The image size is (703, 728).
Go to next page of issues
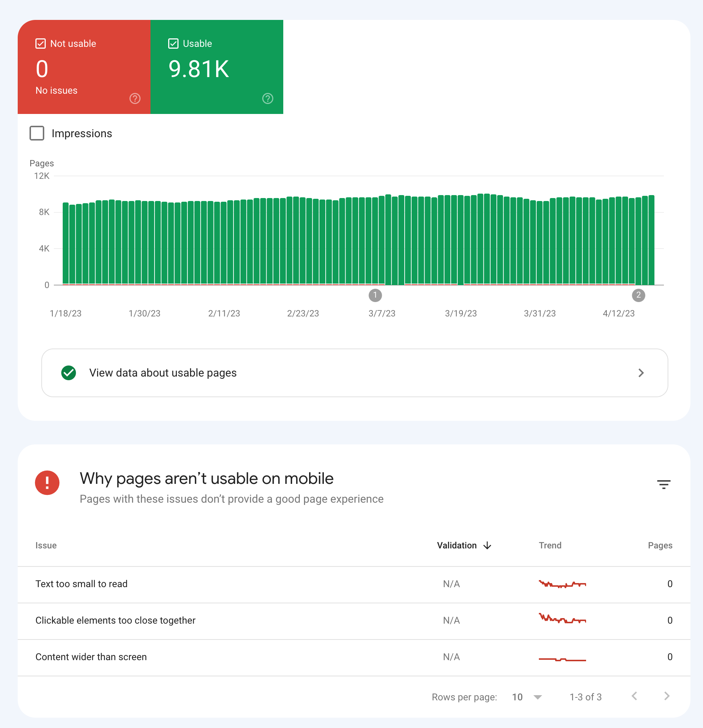(666, 696)
